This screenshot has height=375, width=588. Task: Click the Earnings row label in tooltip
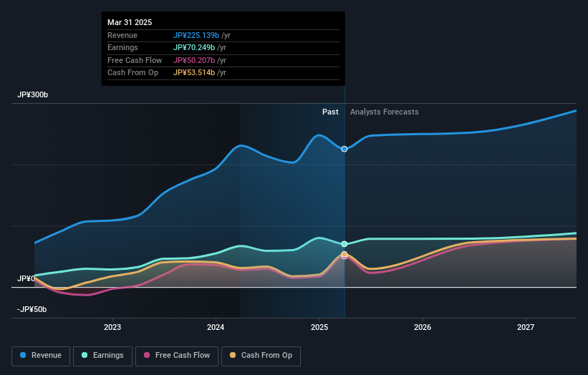(x=122, y=47)
